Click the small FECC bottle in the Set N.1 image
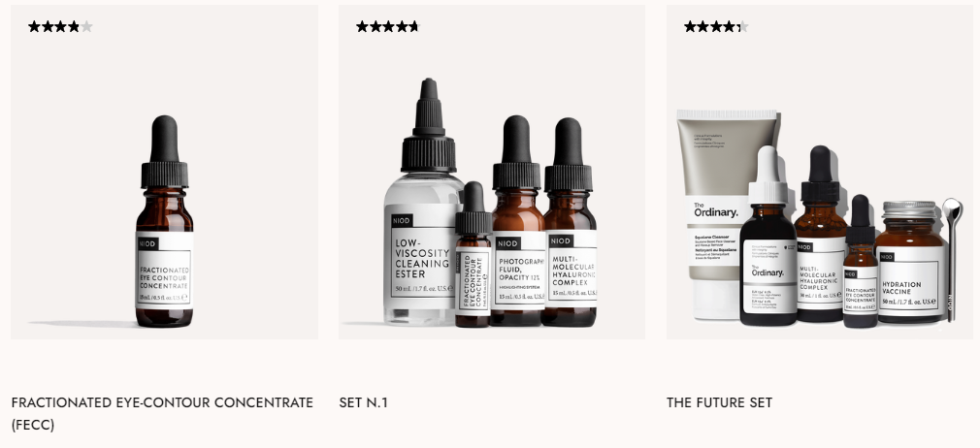980x448 pixels. (474, 255)
